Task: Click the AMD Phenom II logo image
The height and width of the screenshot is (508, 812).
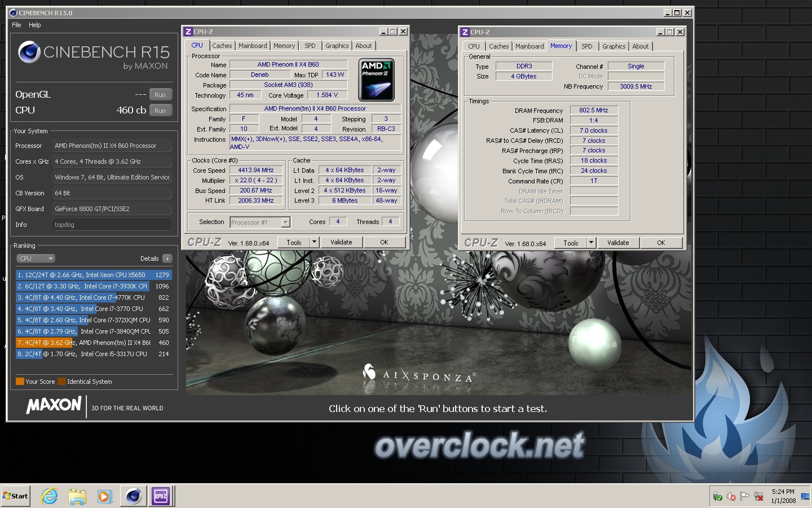Action: (x=376, y=80)
